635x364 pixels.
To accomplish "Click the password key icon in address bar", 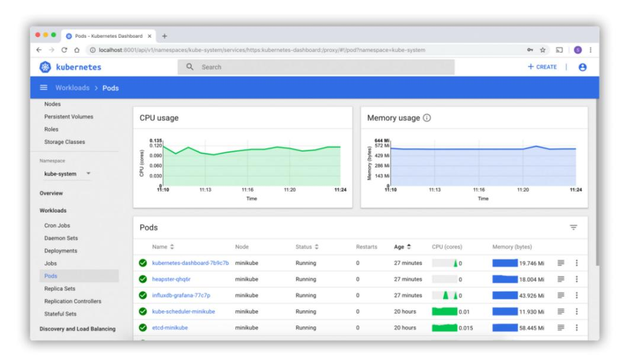I will click(x=530, y=50).
